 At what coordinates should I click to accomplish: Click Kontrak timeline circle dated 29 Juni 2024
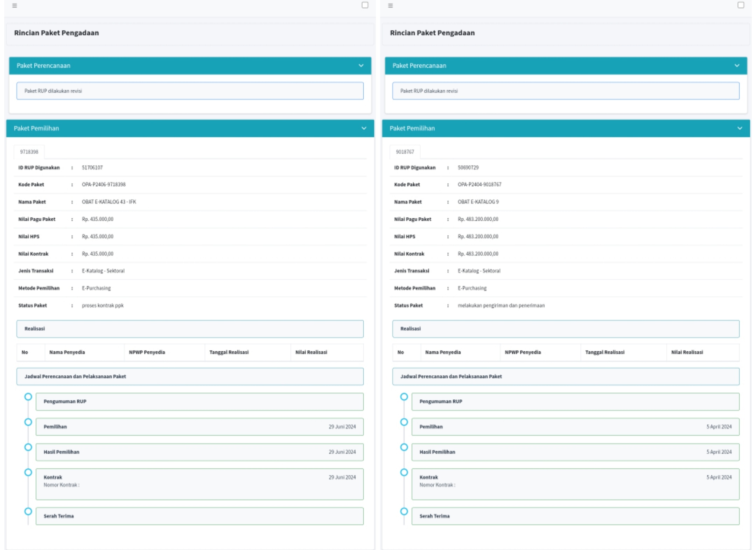(28, 472)
